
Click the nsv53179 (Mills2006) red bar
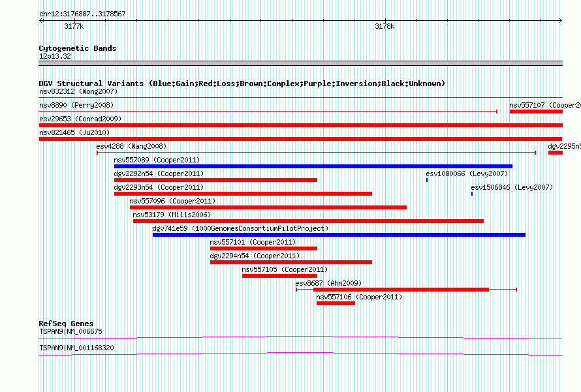pos(308,221)
